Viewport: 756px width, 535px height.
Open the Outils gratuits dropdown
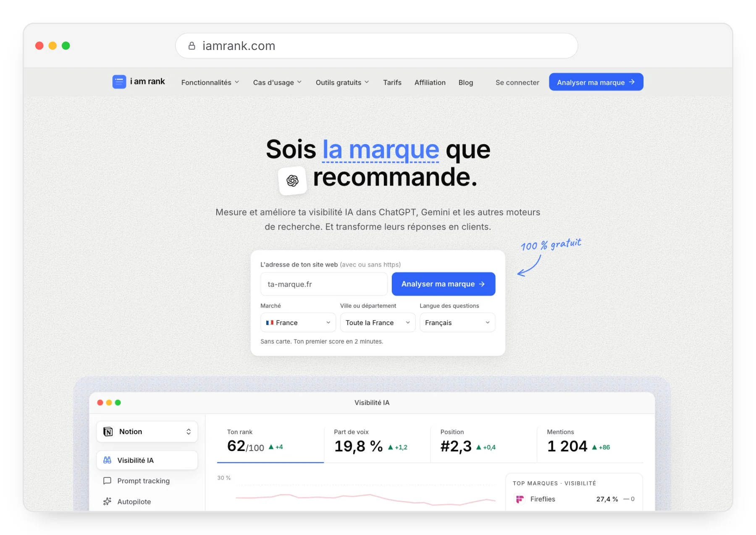[x=342, y=82]
